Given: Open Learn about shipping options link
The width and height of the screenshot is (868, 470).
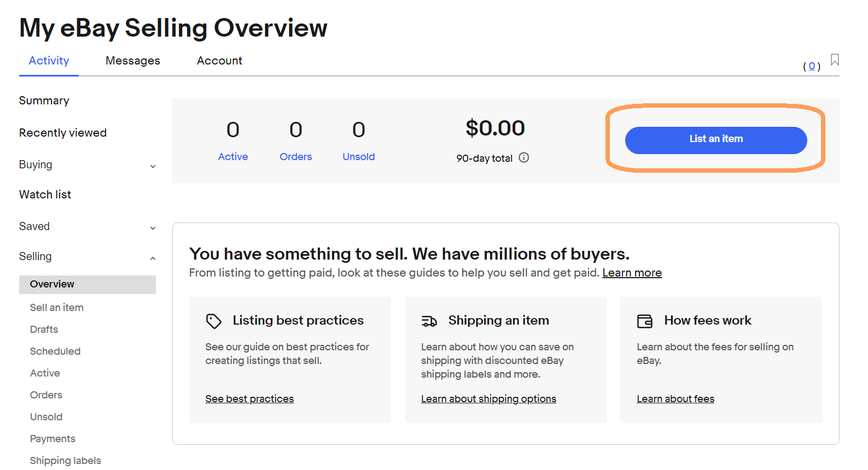Looking at the screenshot, I should pyautogui.click(x=488, y=399).
